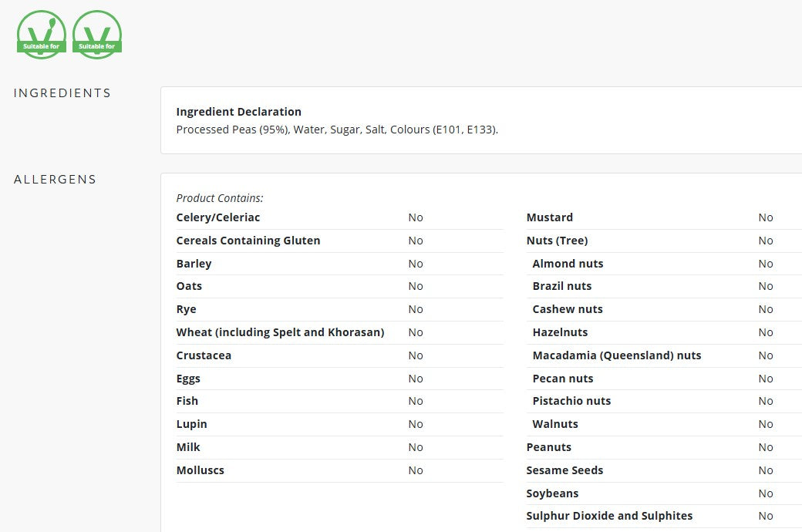Click the ALLERGENS section heading
This screenshot has width=802, height=532.
(55, 180)
